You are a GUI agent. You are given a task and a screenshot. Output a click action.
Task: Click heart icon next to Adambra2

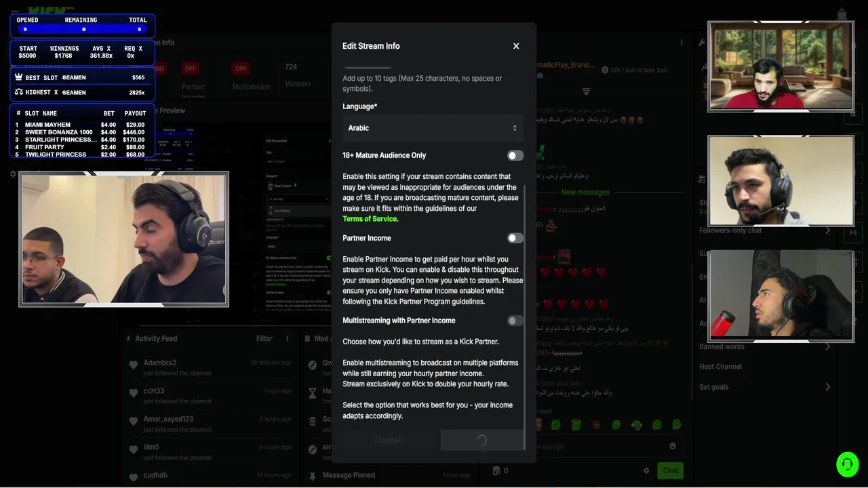click(x=134, y=365)
